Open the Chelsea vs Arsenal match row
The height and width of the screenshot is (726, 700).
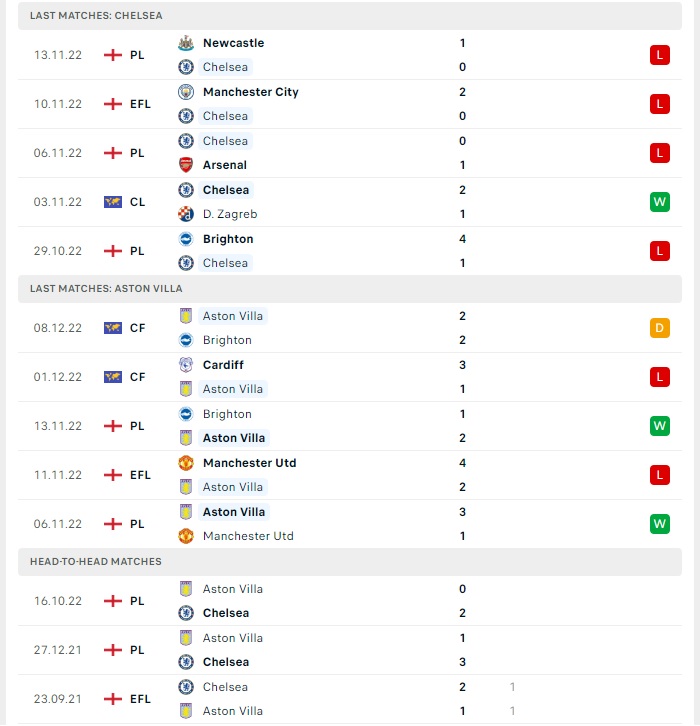point(350,153)
